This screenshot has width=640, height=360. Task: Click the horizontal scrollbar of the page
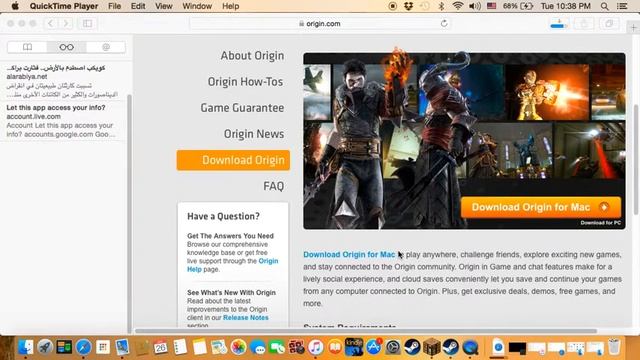click(x=366, y=331)
